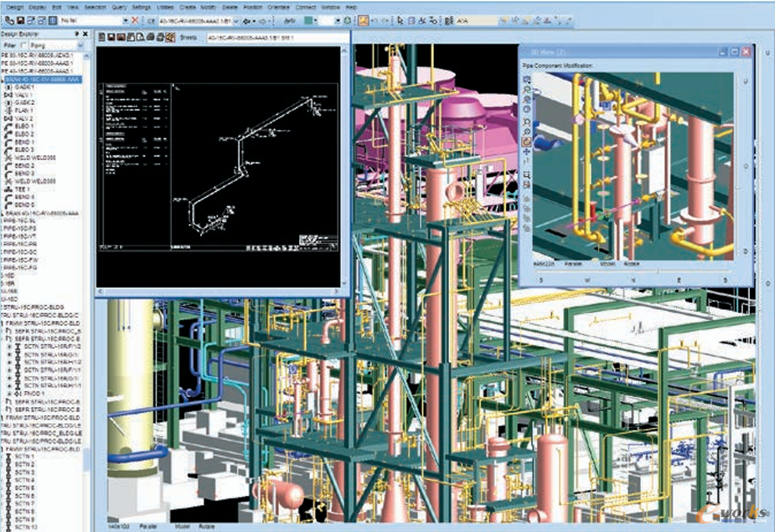The height and width of the screenshot is (532, 775).
Task: Open the Create menu
Action: click(188, 8)
